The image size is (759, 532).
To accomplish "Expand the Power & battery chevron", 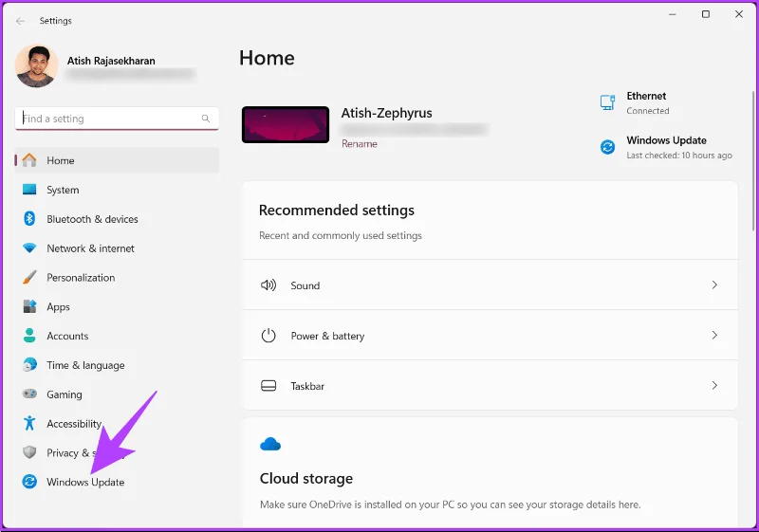I will pos(714,335).
